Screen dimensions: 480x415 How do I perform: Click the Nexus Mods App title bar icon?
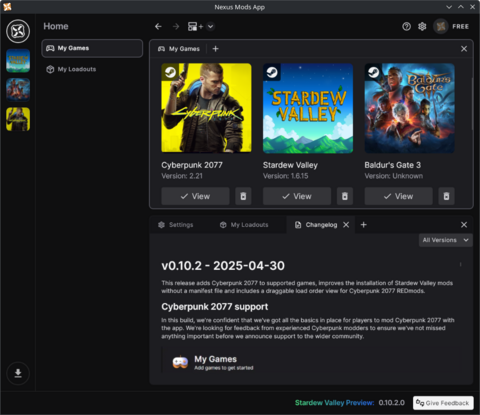coord(7,7)
